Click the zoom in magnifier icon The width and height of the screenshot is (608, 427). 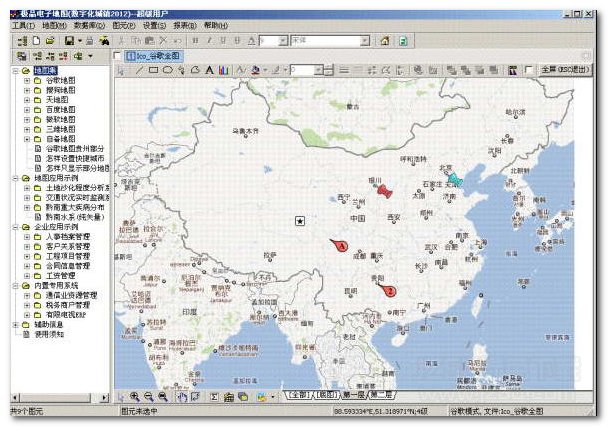(135, 396)
